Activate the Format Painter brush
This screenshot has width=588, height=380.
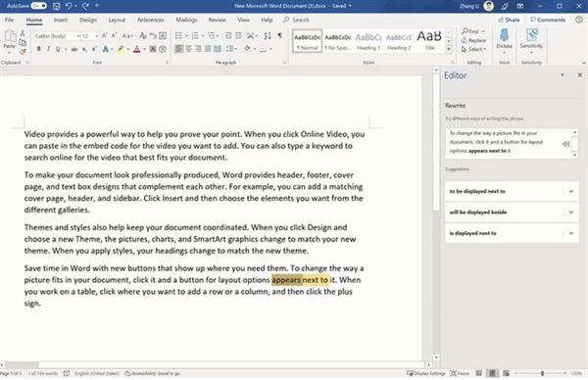click(23, 51)
